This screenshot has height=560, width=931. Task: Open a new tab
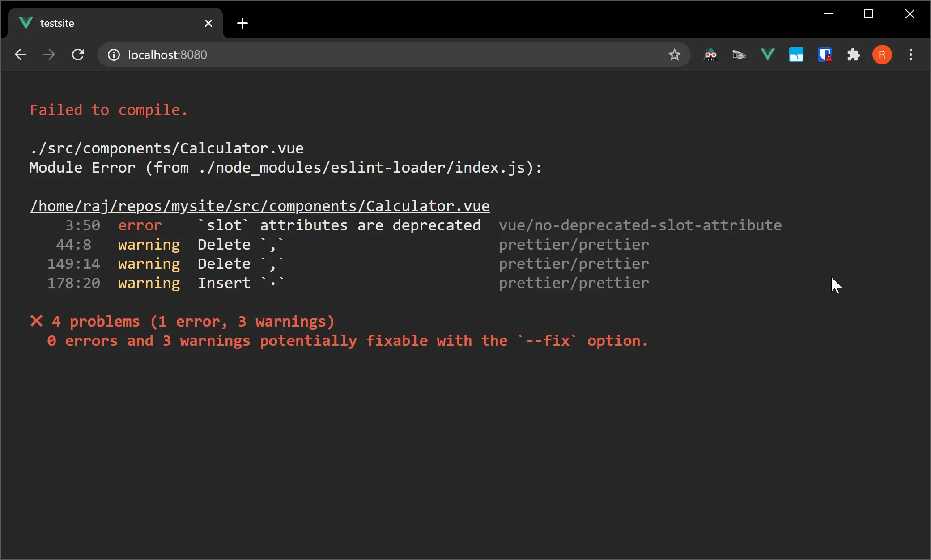click(x=242, y=23)
